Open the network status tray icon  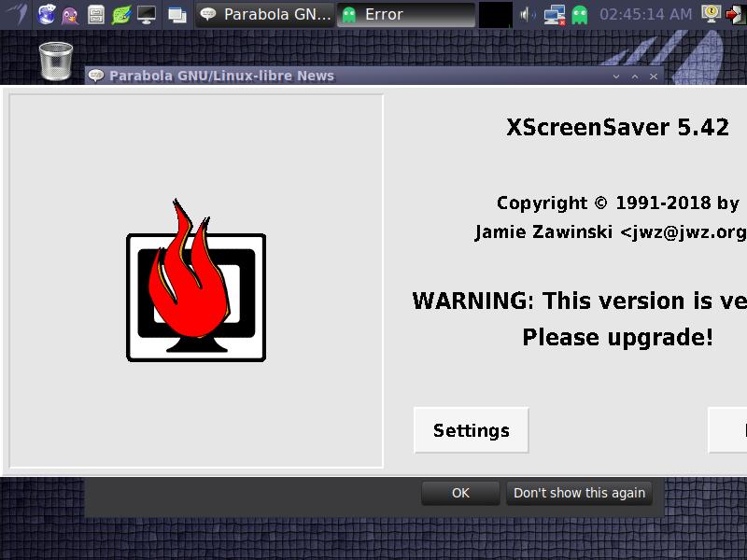click(555, 15)
